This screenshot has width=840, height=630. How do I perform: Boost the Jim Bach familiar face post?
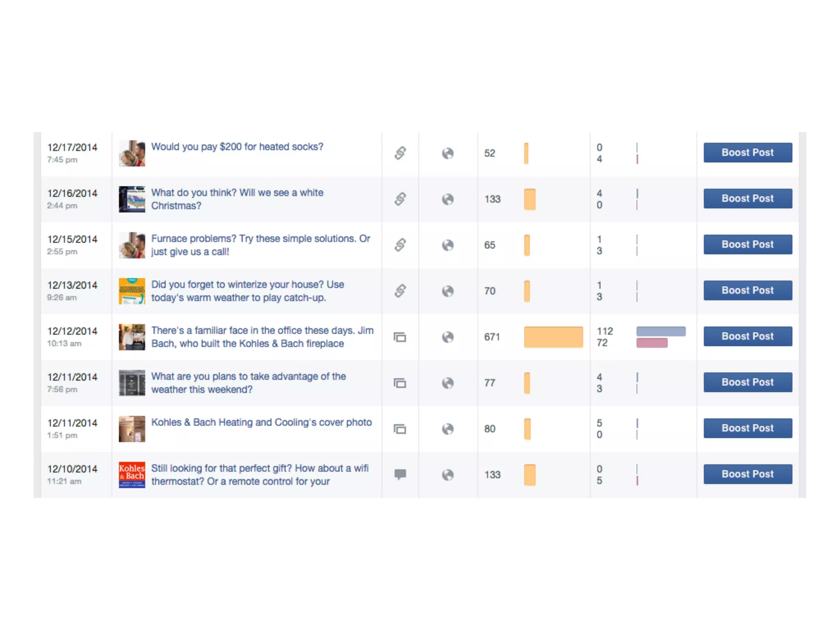[x=747, y=336]
